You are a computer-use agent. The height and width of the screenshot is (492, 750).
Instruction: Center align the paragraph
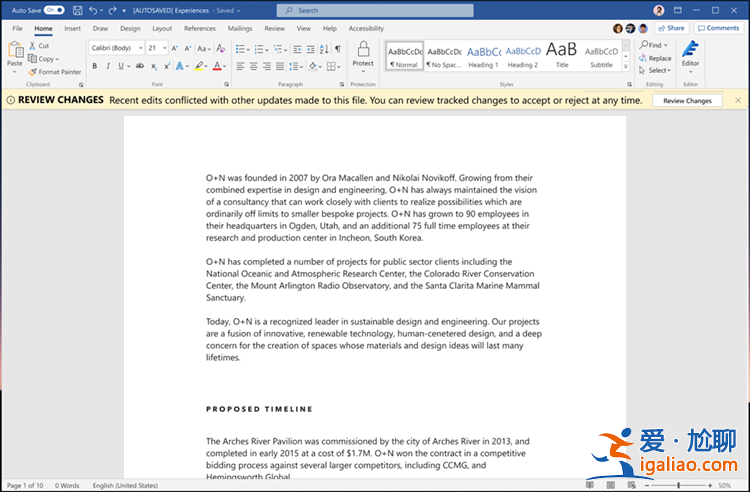(x=254, y=66)
